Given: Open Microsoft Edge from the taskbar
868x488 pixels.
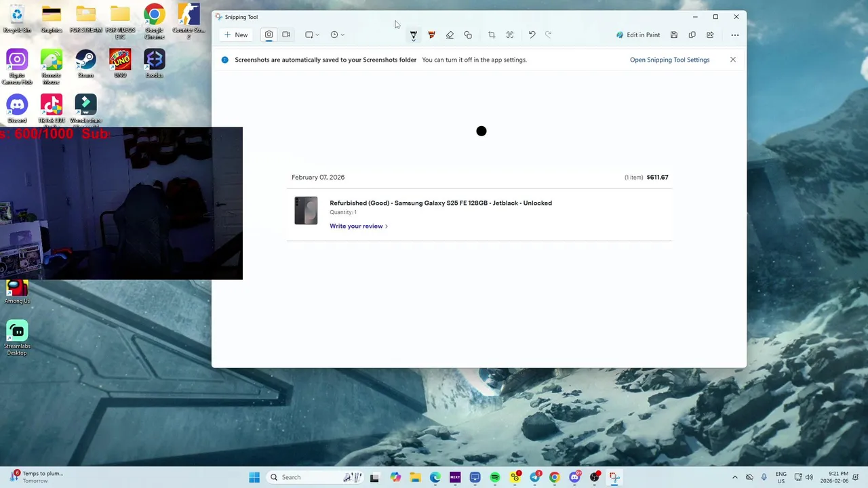Looking at the screenshot, I should pyautogui.click(x=435, y=477).
